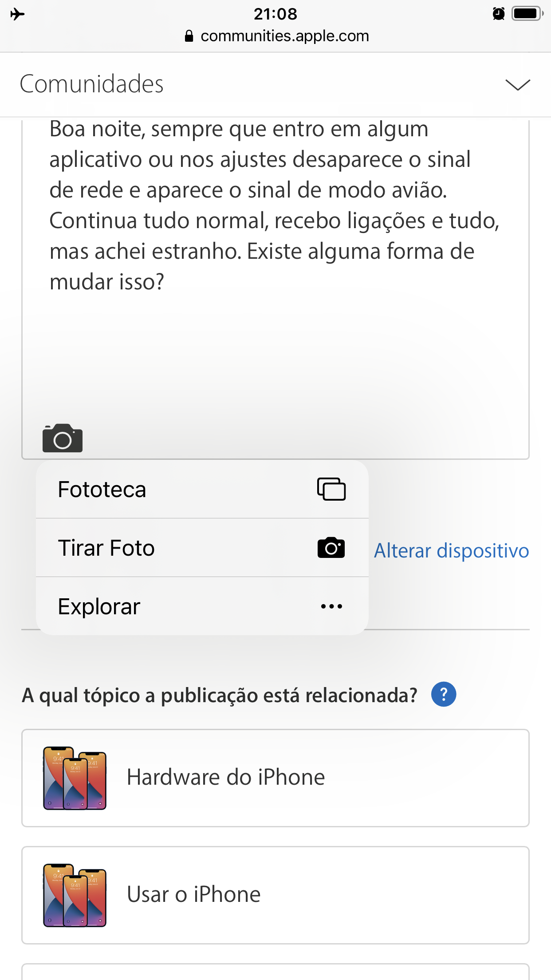Viewport: 551px width, 980px height.
Task: Tap the communities.apple.com address field
Action: click(284, 36)
